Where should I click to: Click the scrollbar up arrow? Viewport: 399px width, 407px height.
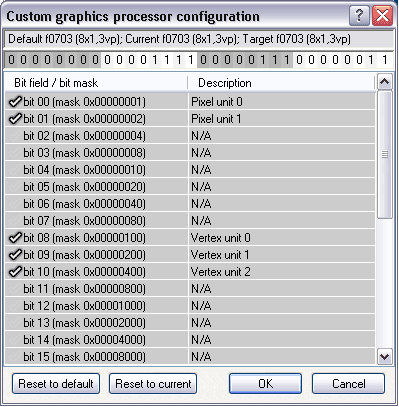[385, 82]
